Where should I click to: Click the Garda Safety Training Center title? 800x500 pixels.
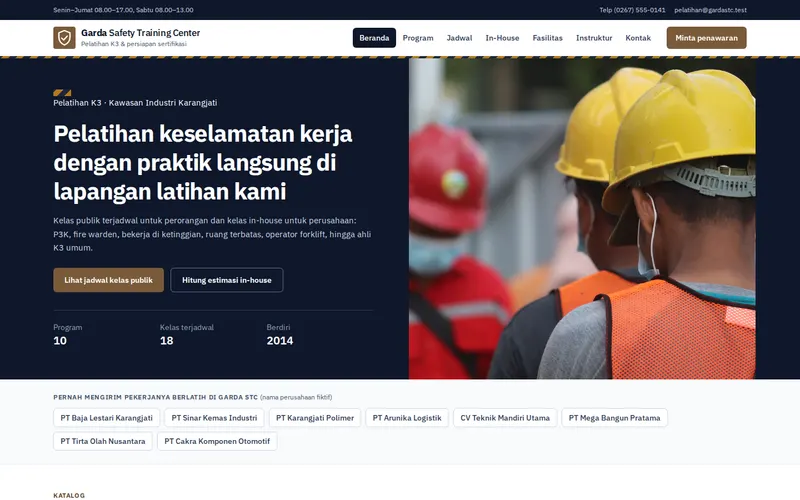(140, 33)
